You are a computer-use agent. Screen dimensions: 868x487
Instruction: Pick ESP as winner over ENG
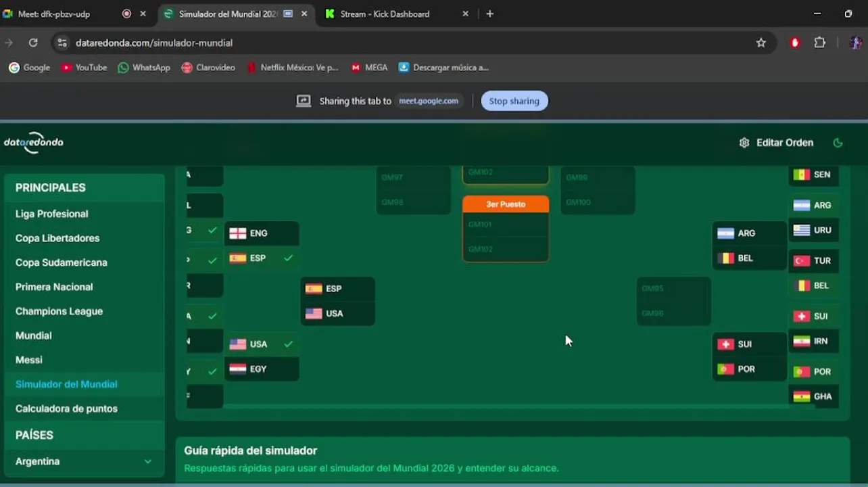[262, 258]
